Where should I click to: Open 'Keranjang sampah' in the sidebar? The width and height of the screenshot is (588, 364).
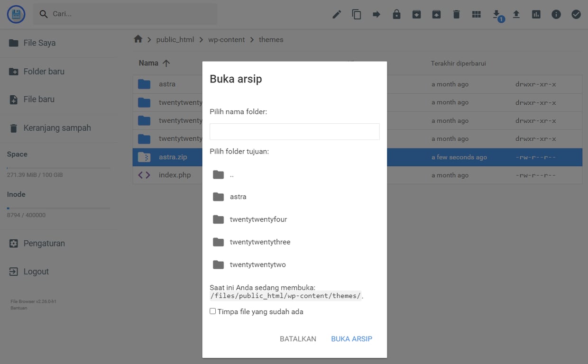click(57, 127)
